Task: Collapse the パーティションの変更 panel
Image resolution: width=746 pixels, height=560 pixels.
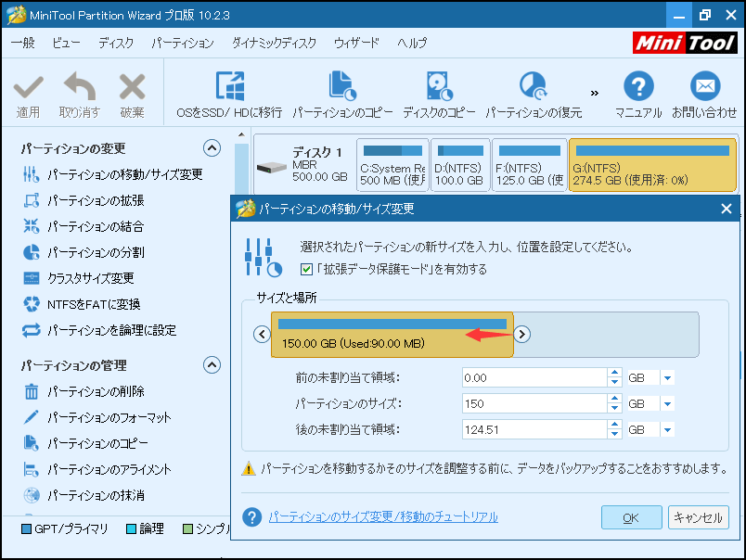Action: (212, 147)
